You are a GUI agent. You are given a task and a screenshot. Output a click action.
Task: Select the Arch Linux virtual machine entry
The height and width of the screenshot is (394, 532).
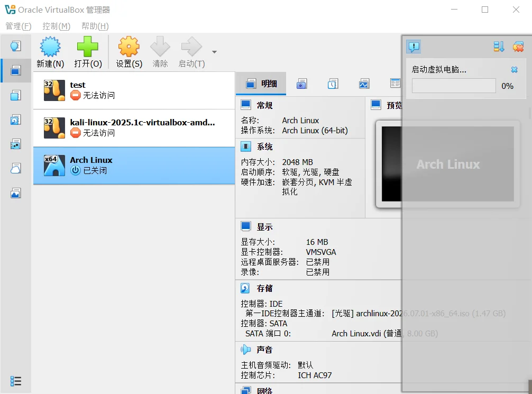pyautogui.click(x=134, y=166)
